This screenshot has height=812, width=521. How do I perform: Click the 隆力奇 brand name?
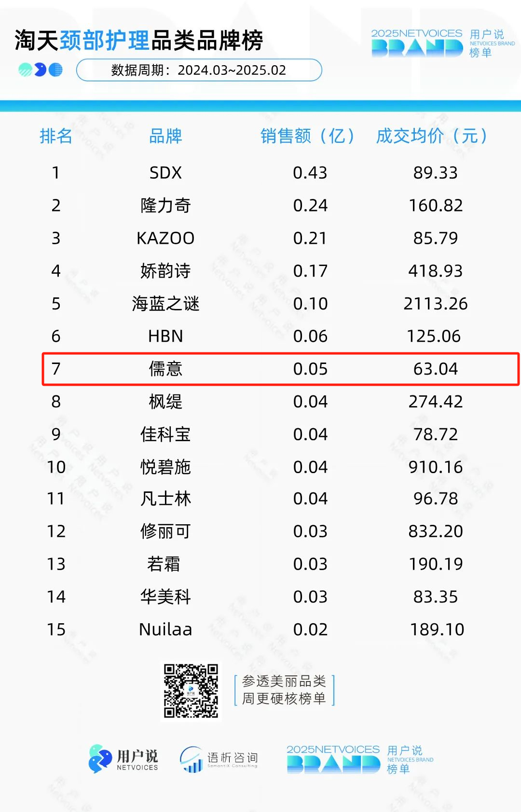(x=165, y=205)
